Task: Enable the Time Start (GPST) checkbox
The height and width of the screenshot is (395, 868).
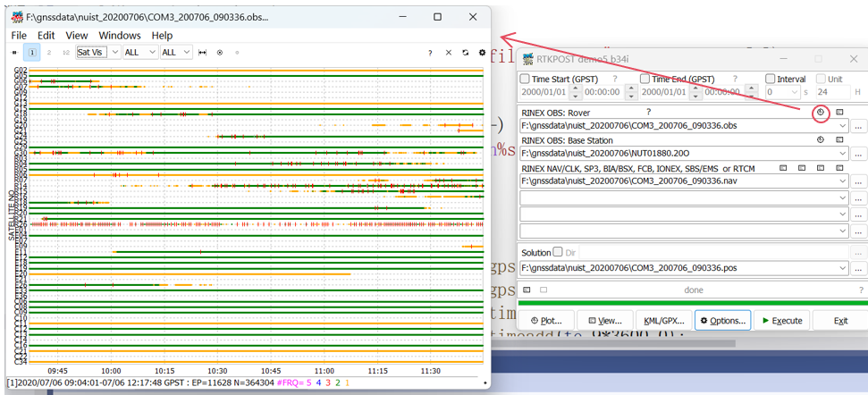Action: 526,80
